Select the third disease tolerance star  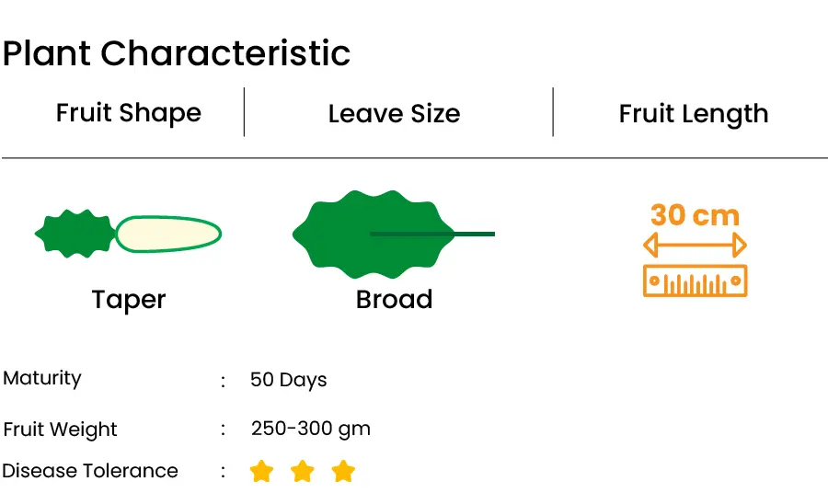[343, 471]
